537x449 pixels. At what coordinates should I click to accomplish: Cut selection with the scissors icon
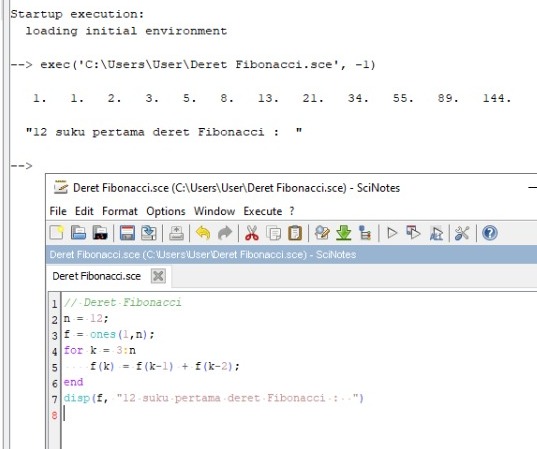coord(252,233)
